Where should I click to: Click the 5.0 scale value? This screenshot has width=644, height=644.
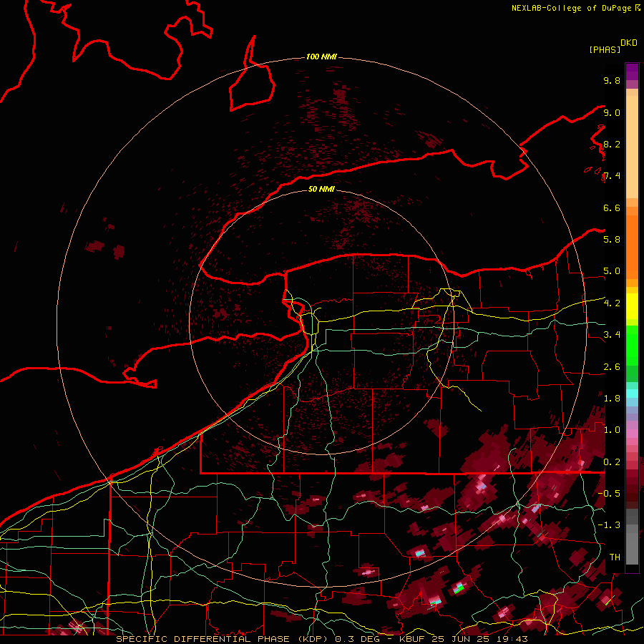point(612,271)
